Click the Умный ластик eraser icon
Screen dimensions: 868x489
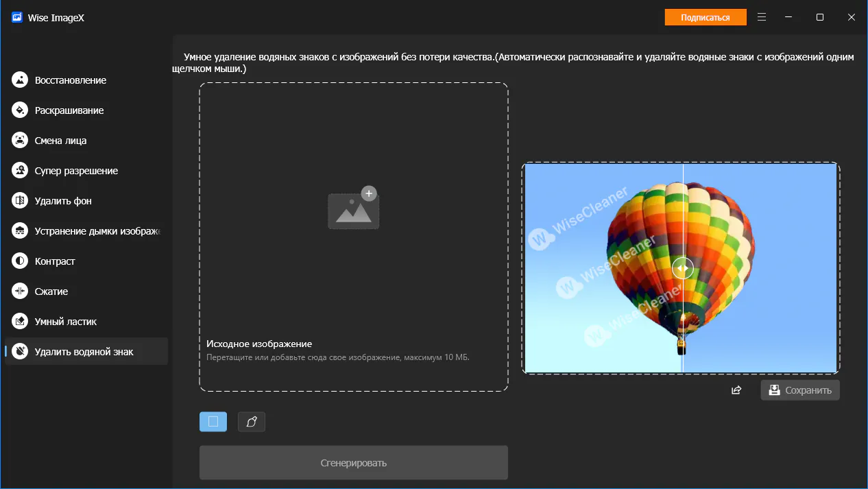tap(21, 322)
